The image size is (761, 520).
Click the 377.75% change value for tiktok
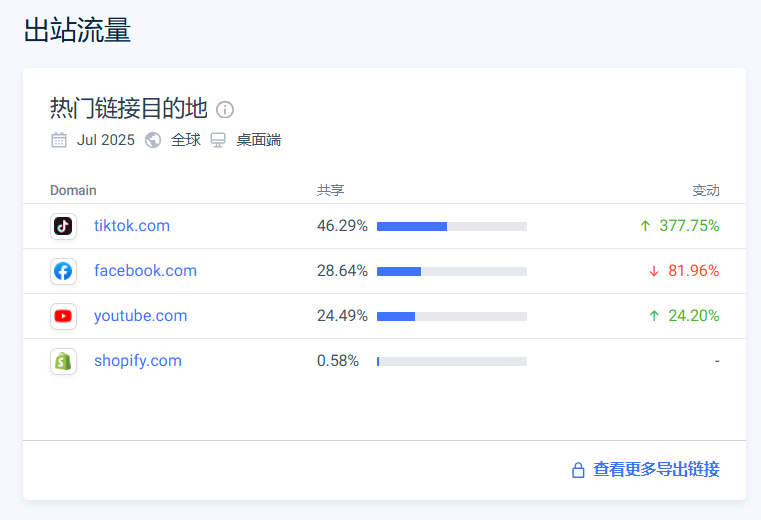point(688,226)
